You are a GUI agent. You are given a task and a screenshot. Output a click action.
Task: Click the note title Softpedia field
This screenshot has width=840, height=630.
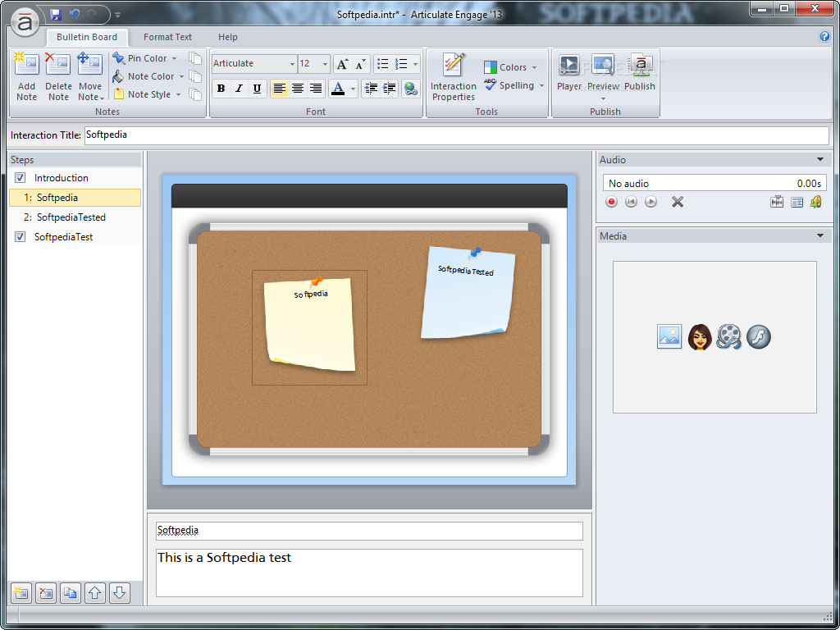(x=369, y=531)
